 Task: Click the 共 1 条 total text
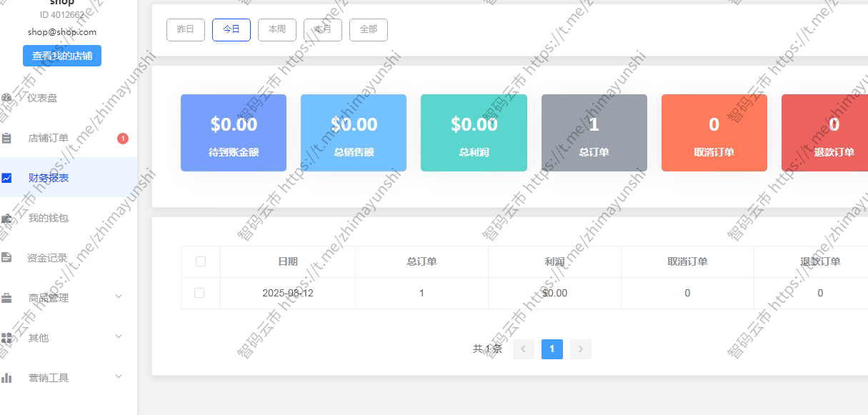pos(487,349)
